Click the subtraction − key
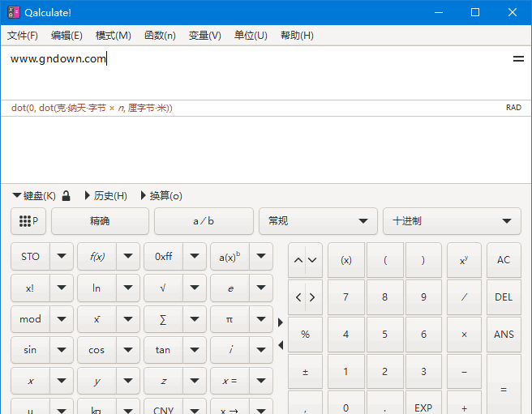532x414 pixels. click(464, 372)
